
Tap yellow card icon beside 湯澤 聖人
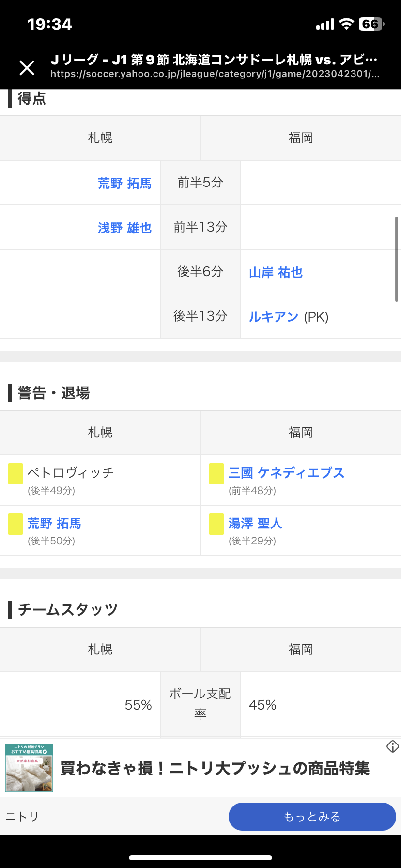pyautogui.click(x=216, y=524)
